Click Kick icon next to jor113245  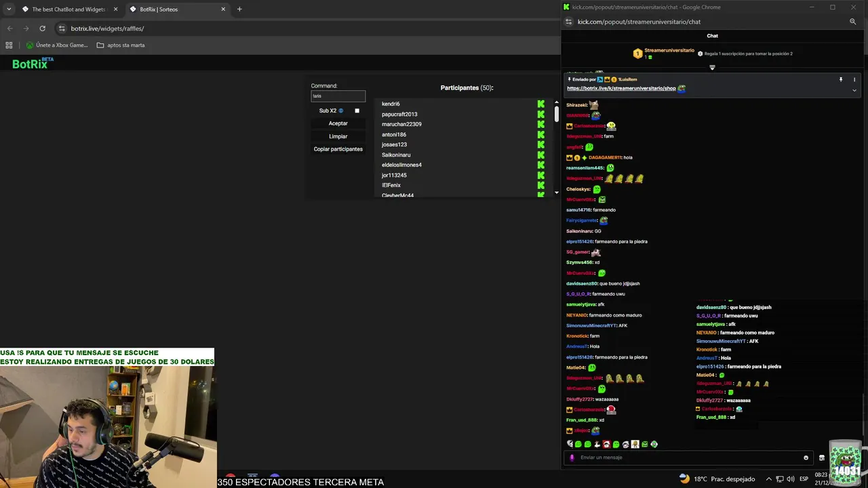point(540,176)
